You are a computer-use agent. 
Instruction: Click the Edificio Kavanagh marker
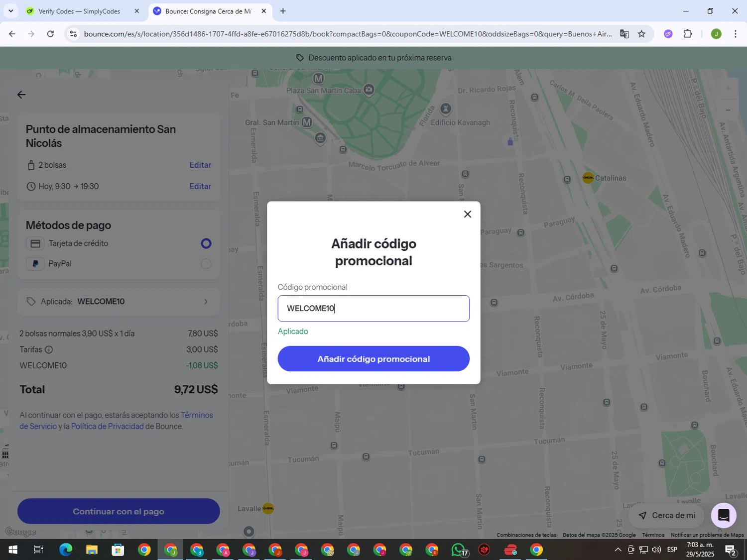pos(446,109)
